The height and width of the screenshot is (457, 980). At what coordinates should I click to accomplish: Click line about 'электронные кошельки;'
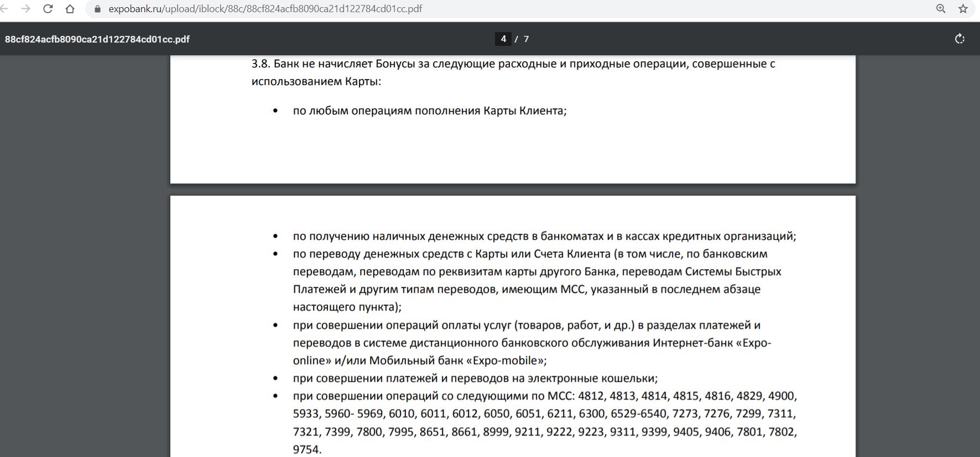476,379
